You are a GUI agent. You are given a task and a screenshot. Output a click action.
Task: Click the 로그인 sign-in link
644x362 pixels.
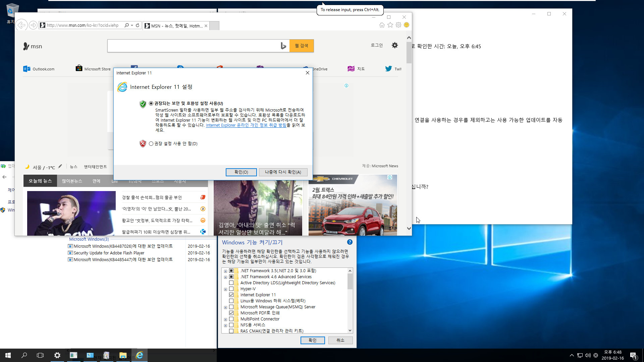pyautogui.click(x=377, y=45)
